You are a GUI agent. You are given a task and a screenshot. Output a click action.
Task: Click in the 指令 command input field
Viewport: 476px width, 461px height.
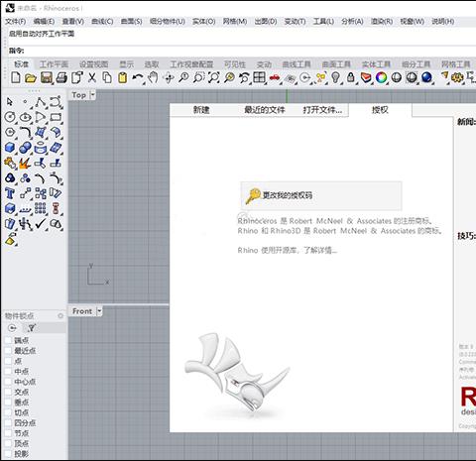point(250,51)
